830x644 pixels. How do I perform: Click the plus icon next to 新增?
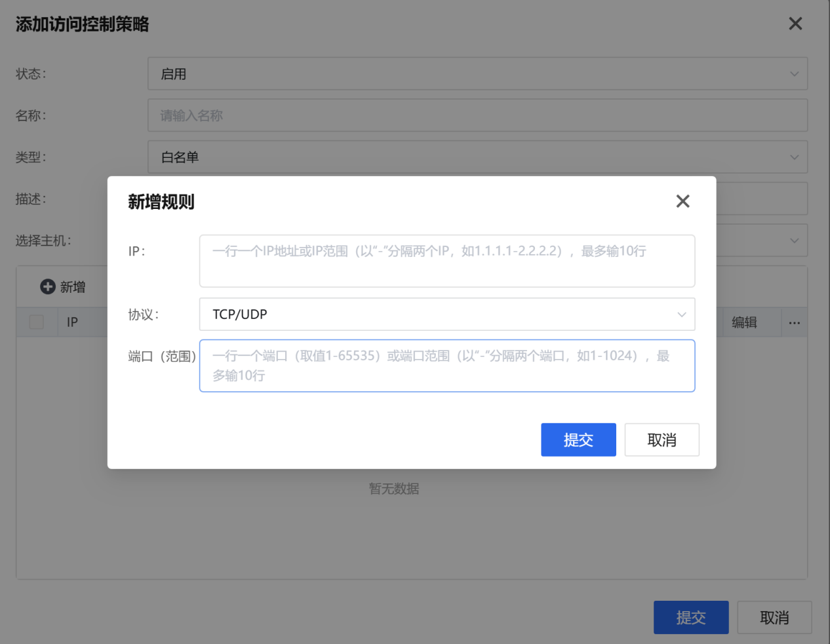48,287
